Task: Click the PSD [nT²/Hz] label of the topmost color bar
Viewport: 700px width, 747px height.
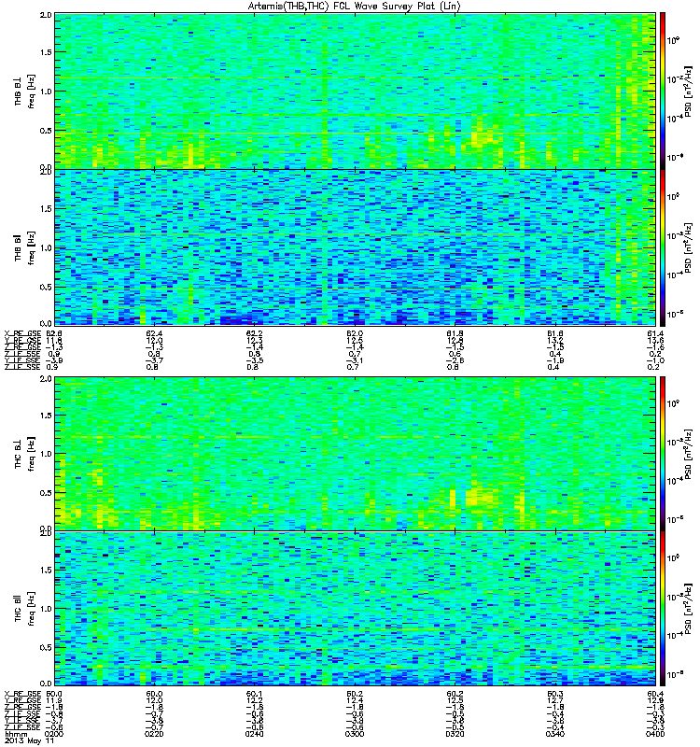Action: (x=689, y=91)
